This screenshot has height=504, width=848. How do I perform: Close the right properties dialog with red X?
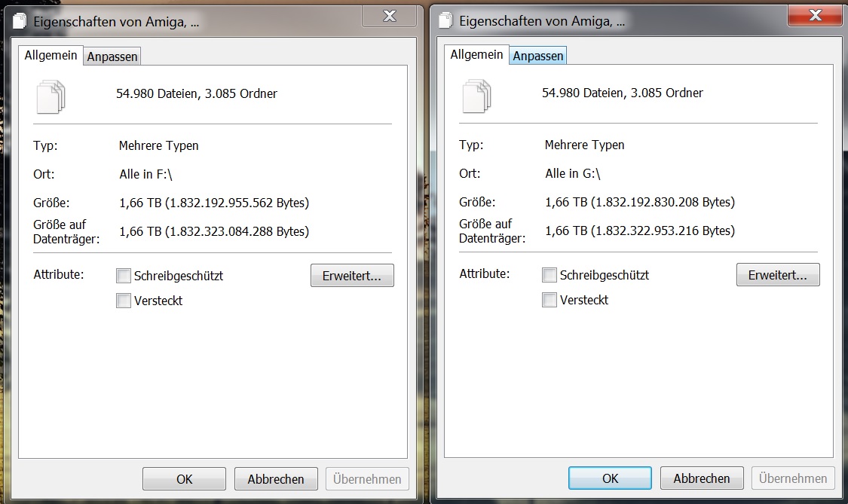click(x=815, y=16)
